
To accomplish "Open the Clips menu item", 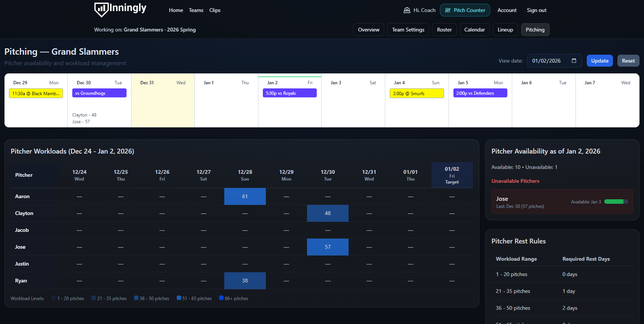I will [x=215, y=10].
